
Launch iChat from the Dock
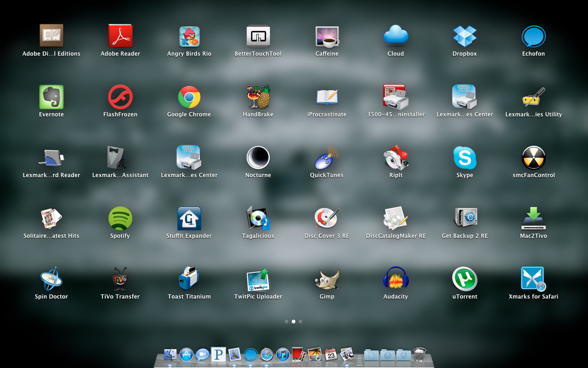(x=203, y=354)
